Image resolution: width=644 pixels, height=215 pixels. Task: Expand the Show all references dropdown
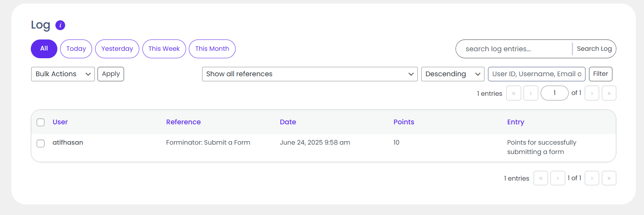tap(309, 74)
